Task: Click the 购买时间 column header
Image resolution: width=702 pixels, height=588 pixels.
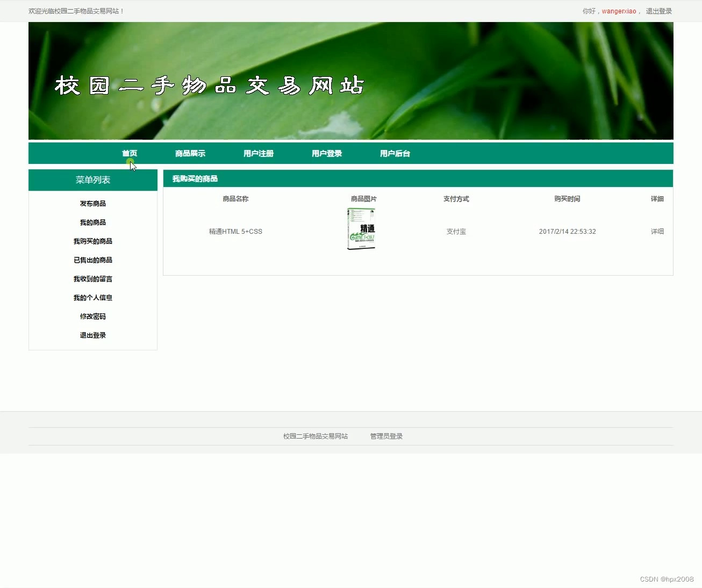Action: coord(567,199)
